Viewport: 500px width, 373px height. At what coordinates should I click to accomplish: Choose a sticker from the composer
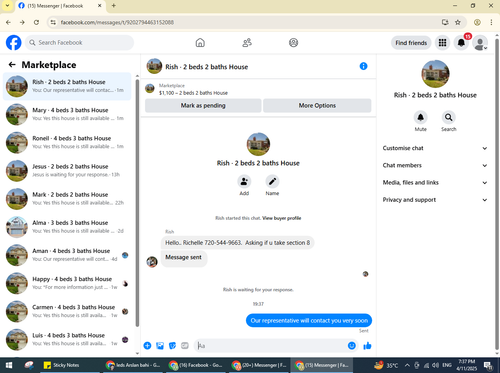(172, 346)
